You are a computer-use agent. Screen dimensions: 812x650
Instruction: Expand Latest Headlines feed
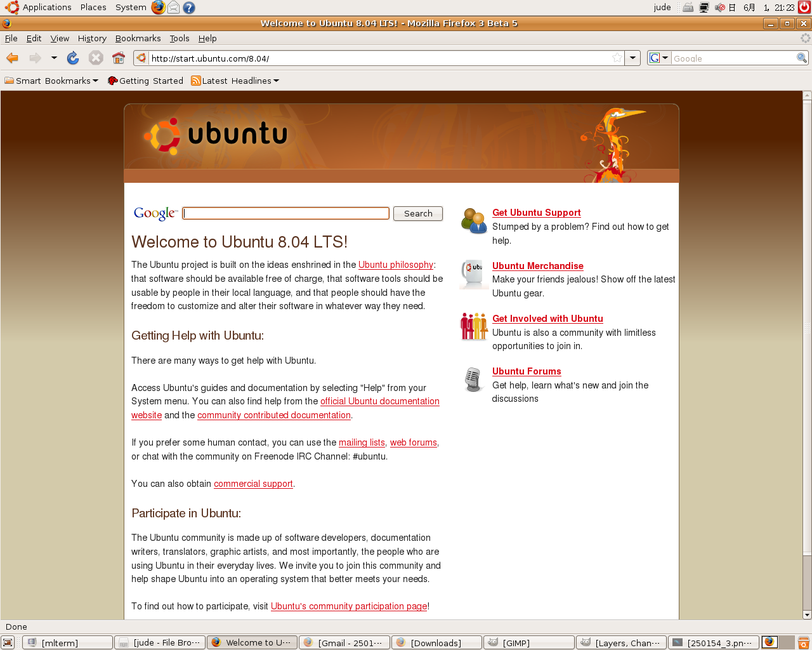pos(235,81)
